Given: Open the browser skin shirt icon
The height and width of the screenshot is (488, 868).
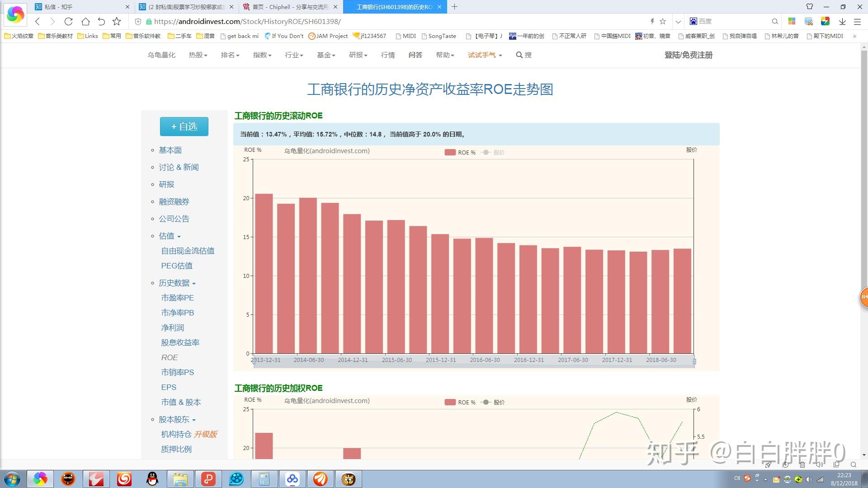Looking at the screenshot, I should [x=810, y=7].
